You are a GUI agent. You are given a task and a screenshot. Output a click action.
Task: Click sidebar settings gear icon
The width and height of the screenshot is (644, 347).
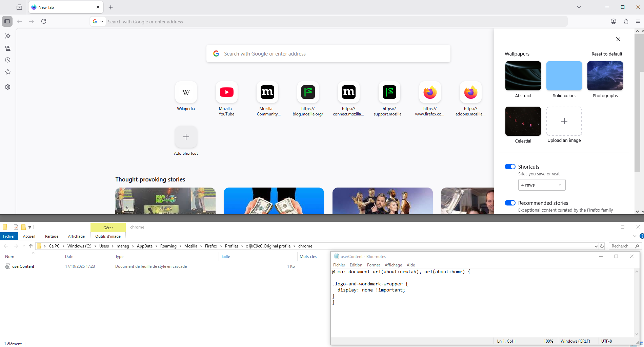pyautogui.click(x=8, y=87)
